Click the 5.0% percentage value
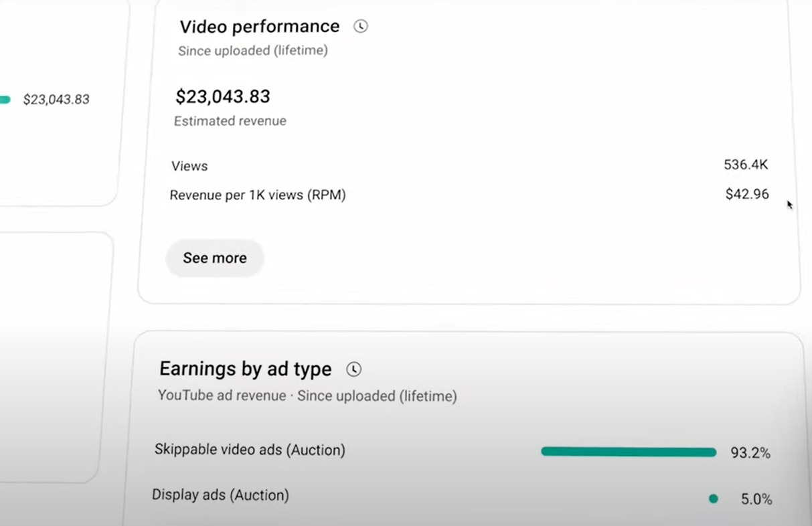Image resolution: width=812 pixels, height=526 pixels. (756, 499)
